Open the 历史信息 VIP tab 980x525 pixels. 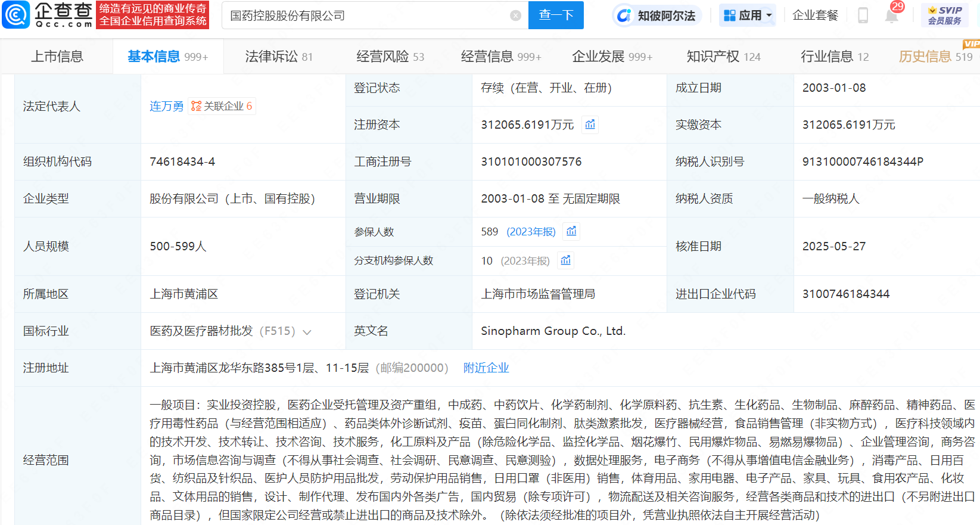(x=935, y=57)
